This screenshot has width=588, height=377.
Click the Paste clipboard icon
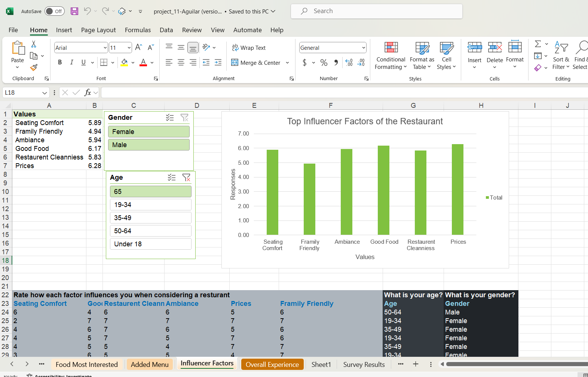point(18,48)
